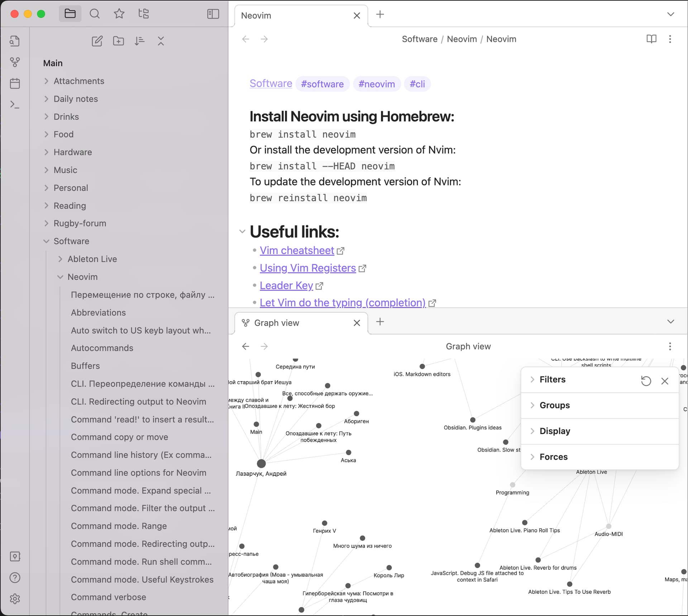Open the daily notes calendar icon
Screen dimensions: 688x616
(15, 83)
